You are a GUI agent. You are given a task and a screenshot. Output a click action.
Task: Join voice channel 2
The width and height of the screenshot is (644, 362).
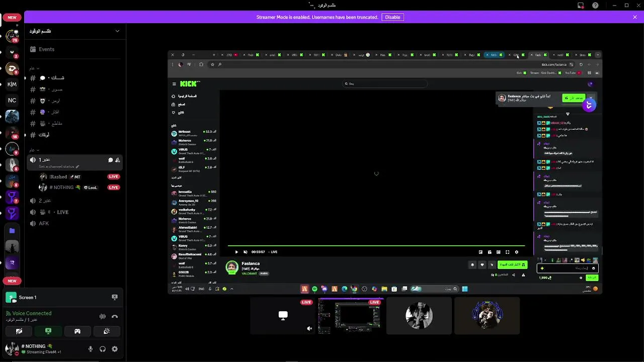click(75, 201)
